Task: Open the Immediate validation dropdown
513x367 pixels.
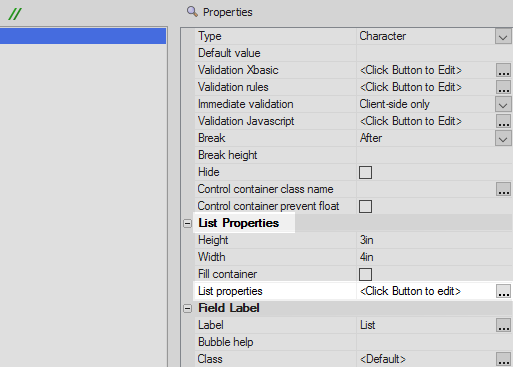Action: (503, 104)
